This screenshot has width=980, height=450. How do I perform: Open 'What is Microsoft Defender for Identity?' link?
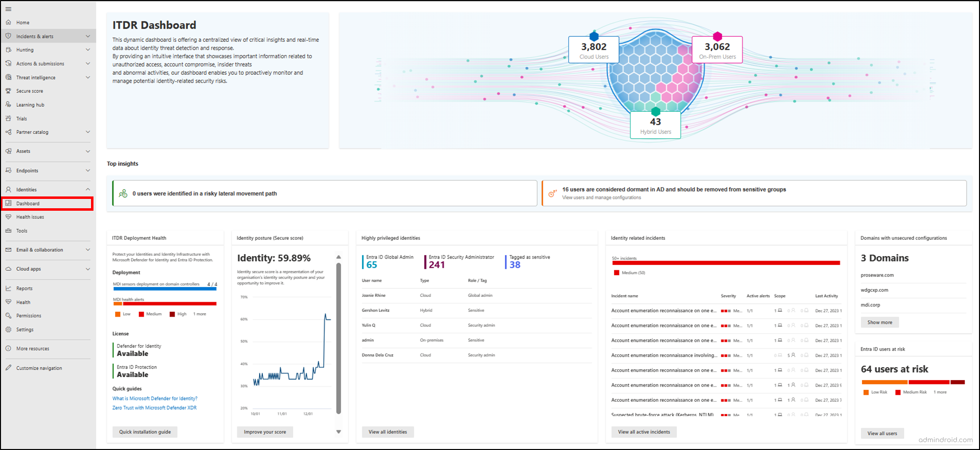(x=154, y=398)
